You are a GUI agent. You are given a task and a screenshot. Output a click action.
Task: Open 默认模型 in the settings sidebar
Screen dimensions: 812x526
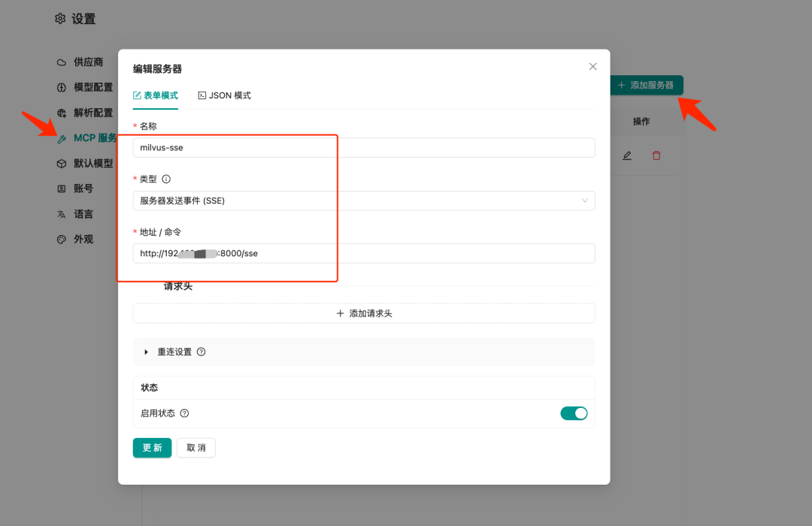pos(85,164)
